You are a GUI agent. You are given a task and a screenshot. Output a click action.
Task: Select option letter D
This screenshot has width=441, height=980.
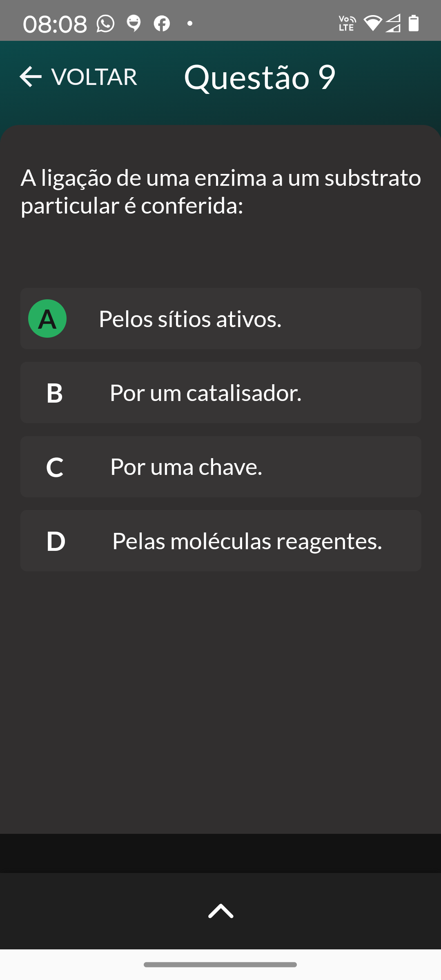(56, 541)
